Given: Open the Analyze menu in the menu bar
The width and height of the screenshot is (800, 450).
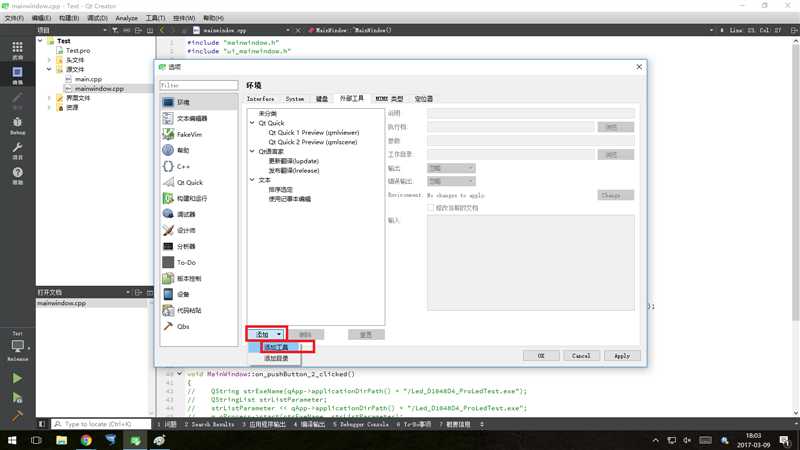Looking at the screenshot, I should click(127, 18).
